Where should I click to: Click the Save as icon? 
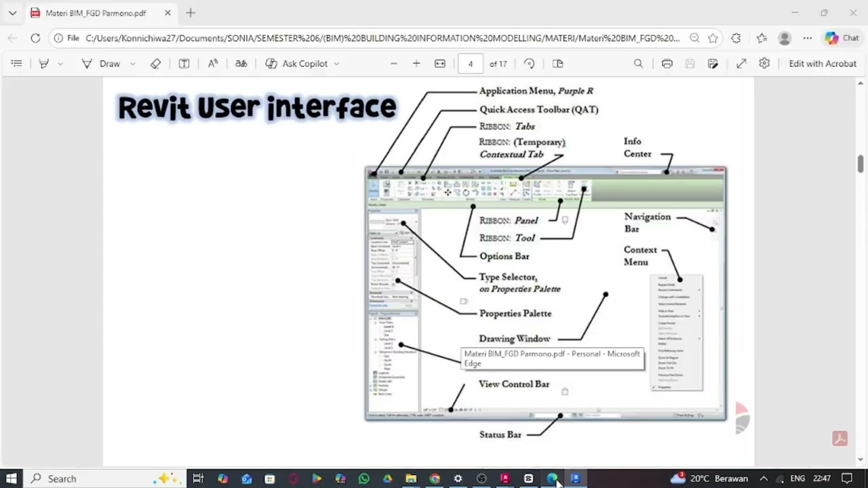(713, 64)
